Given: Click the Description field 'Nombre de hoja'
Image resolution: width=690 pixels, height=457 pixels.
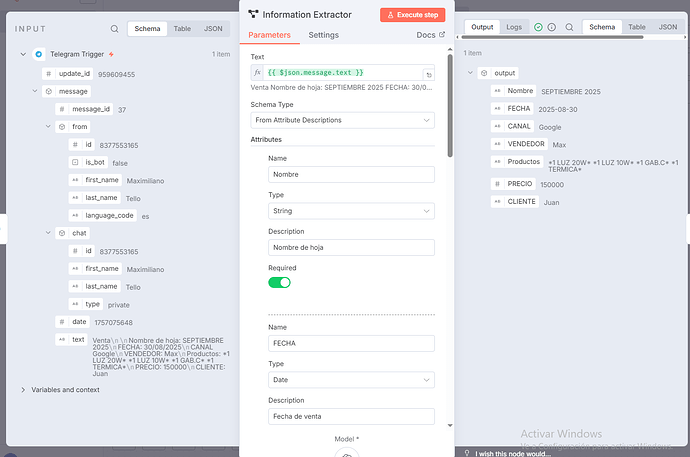Looking at the screenshot, I should click(351, 248).
